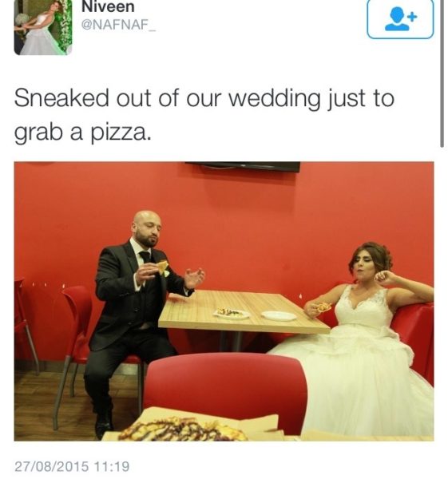Image resolution: width=448 pixels, height=479 pixels.
Task: Tap the follow user icon button
Action: coord(400,18)
